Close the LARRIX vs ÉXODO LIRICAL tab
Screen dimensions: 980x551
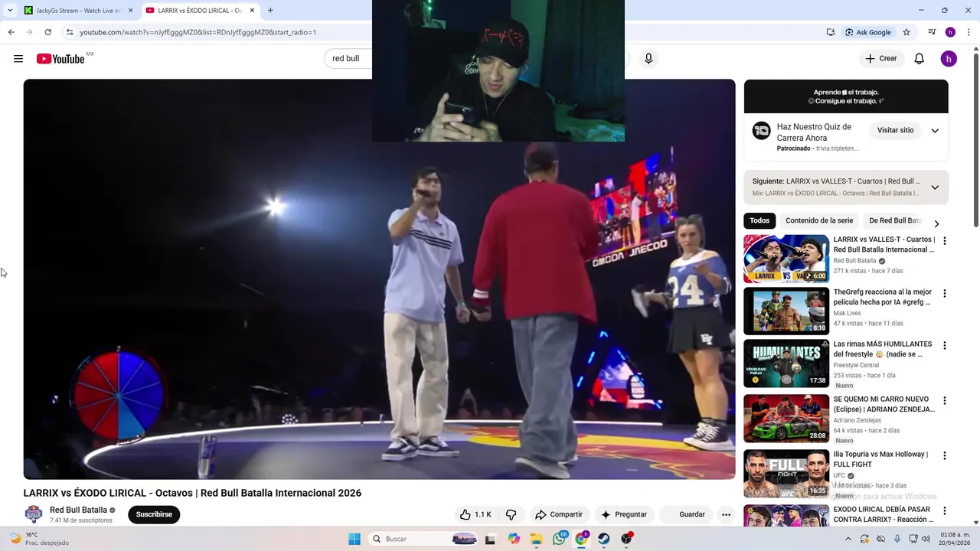point(252,11)
